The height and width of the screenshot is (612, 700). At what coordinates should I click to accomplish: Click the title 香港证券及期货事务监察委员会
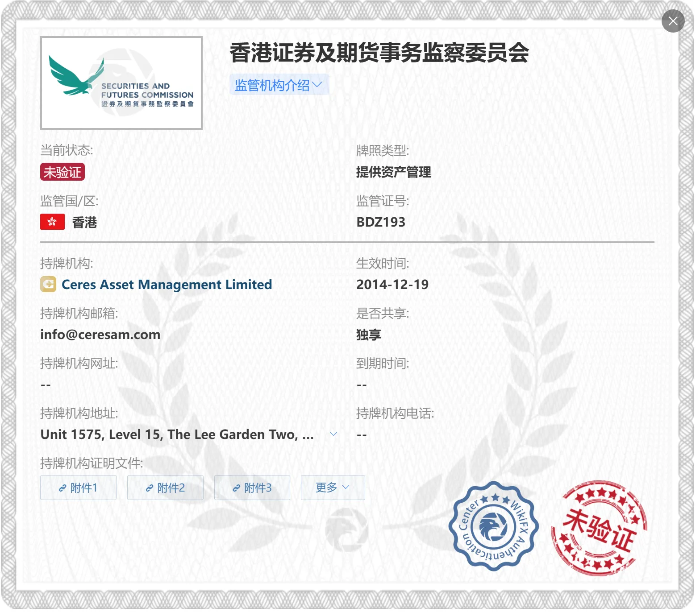click(x=379, y=53)
